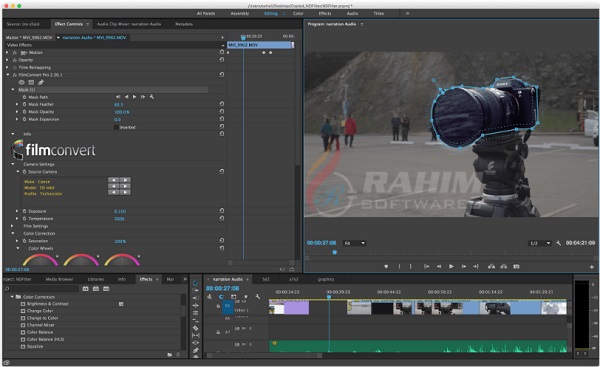Open the Fit zoom level dropdown

[354, 243]
